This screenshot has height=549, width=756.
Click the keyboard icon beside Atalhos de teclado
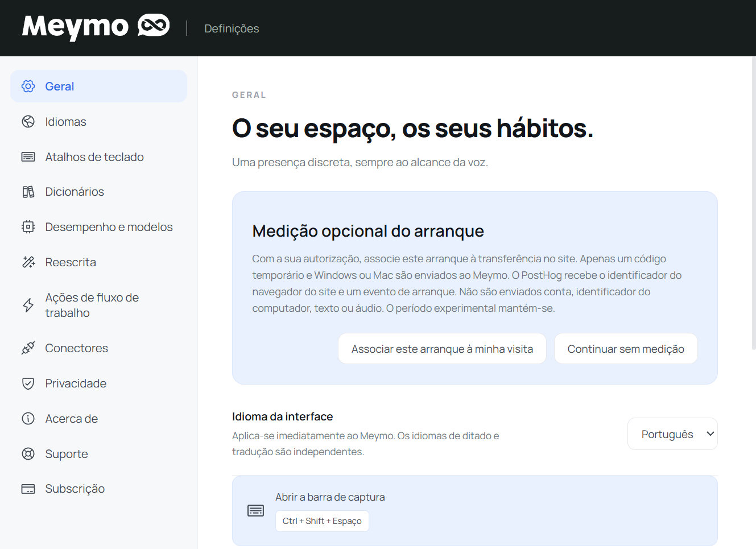click(x=28, y=157)
